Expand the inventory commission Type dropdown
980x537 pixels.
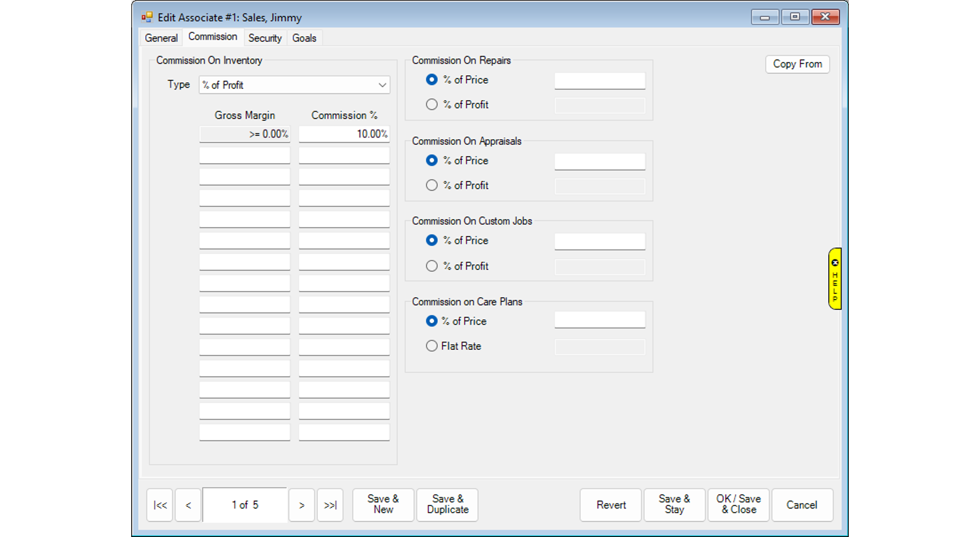(x=382, y=85)
